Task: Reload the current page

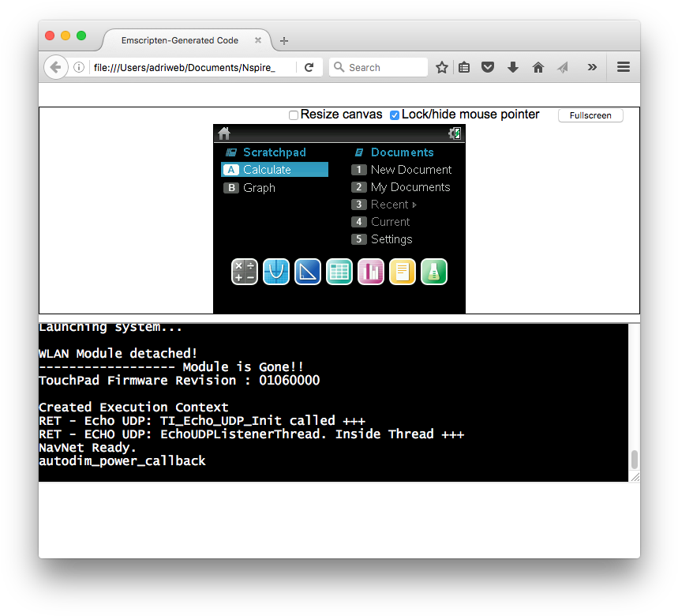Action: [x=309, y=67]
